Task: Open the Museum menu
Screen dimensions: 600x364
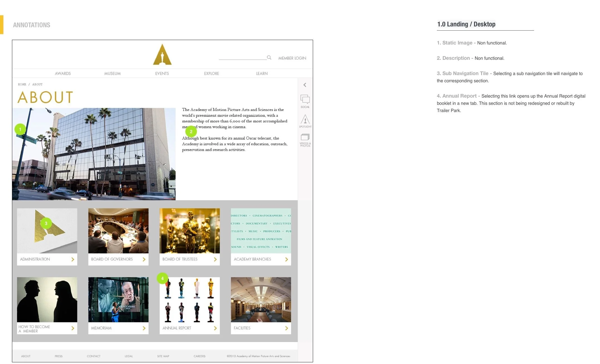Action: (112, 74)
